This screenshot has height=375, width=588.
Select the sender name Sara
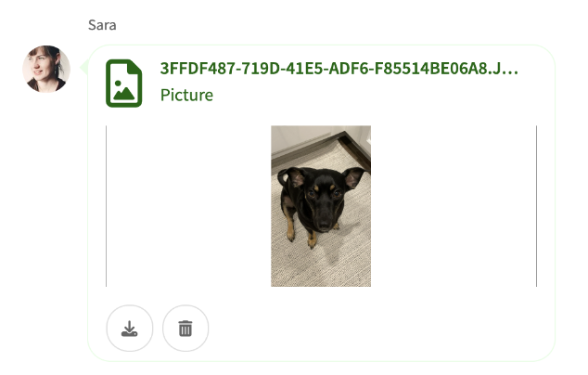coord(102,25)
